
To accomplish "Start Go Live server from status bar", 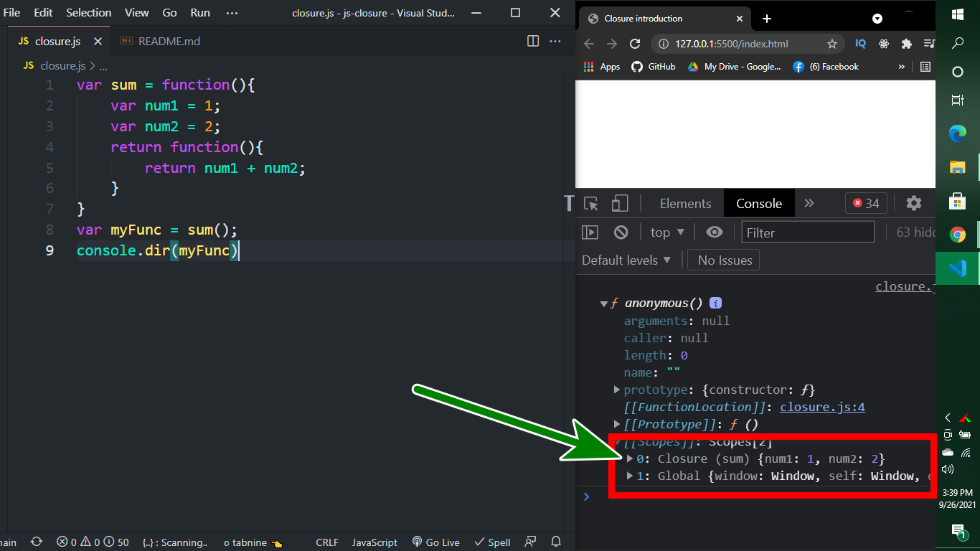I will 435,542.
